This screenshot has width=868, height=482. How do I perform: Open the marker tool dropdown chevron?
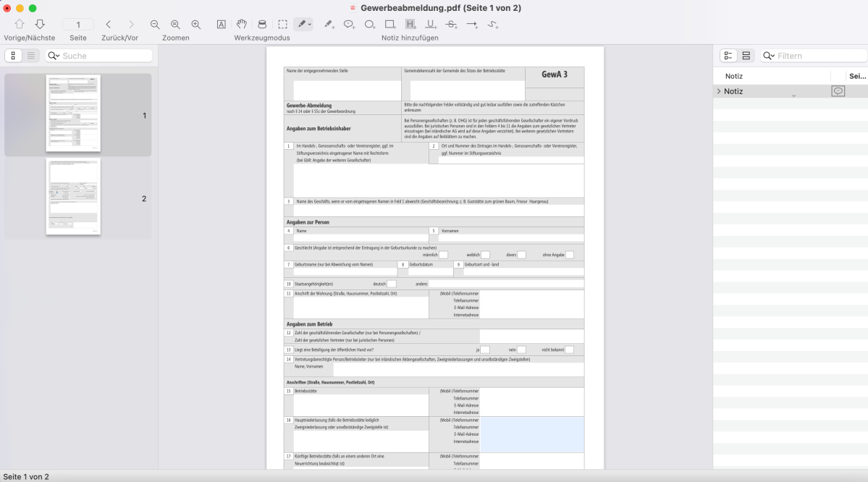pyautogui.click(x=310, y=24)
